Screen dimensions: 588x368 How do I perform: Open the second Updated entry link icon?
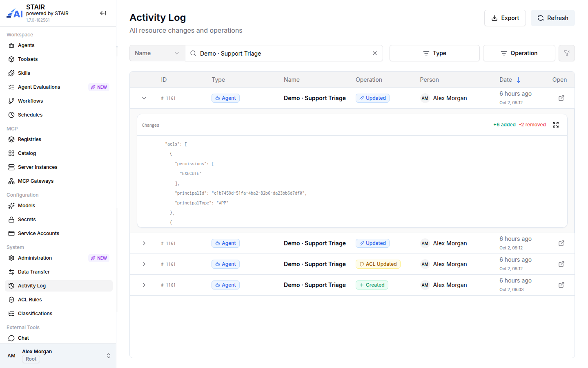tap(561, 243)
